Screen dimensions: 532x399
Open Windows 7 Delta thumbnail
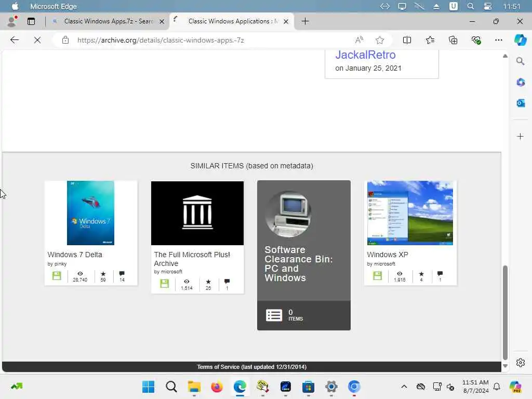coord(90,212)
